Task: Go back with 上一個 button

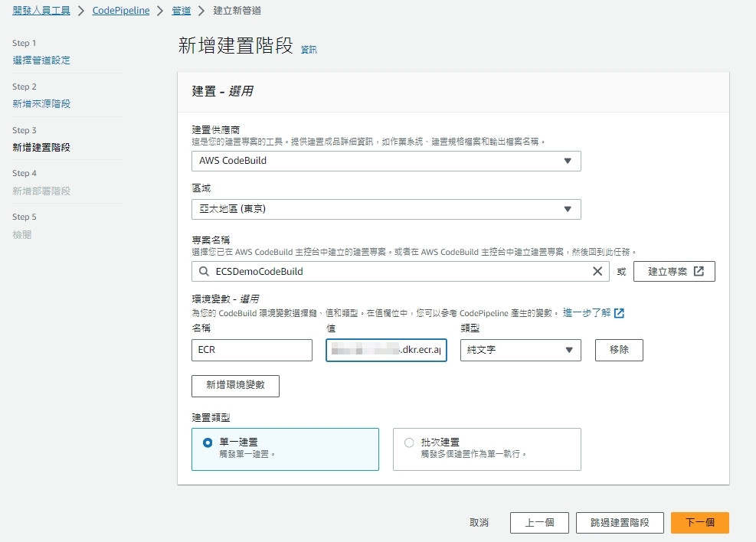Action: click(x=539, y=523)
